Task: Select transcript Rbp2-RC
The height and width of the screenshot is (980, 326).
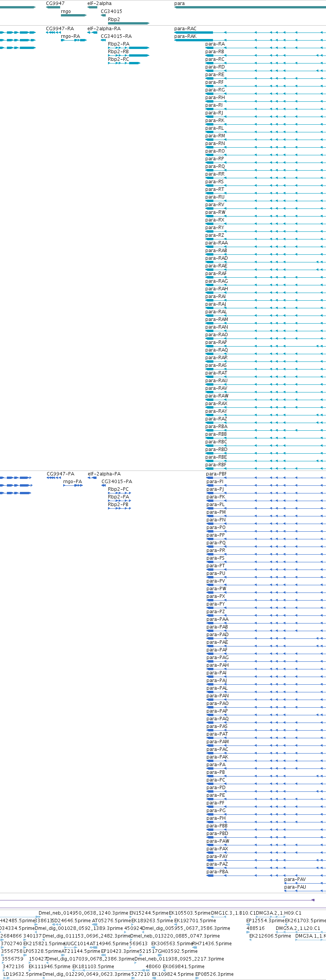Action: (x=118, y=59)
